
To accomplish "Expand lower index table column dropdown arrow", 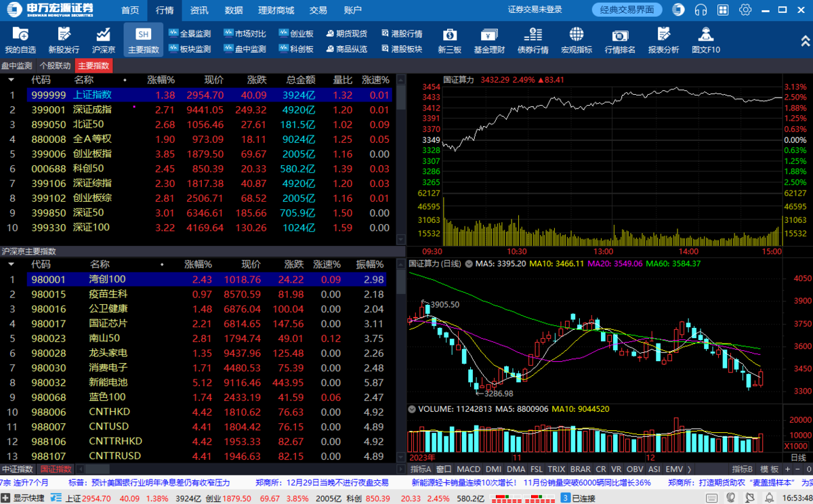I will coord(11,264).
